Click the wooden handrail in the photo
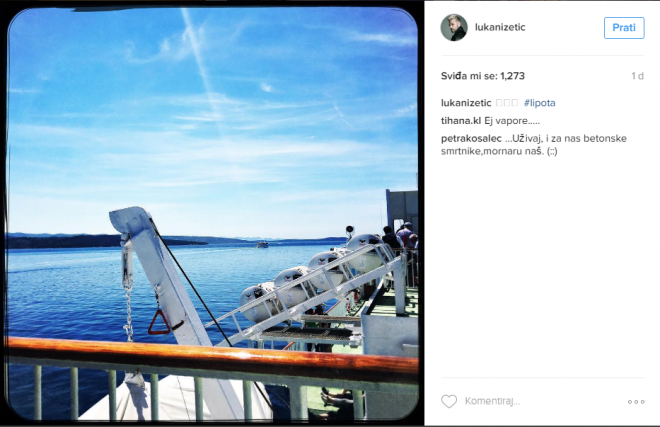The image size is (660, 427). [x=212, y=358]
